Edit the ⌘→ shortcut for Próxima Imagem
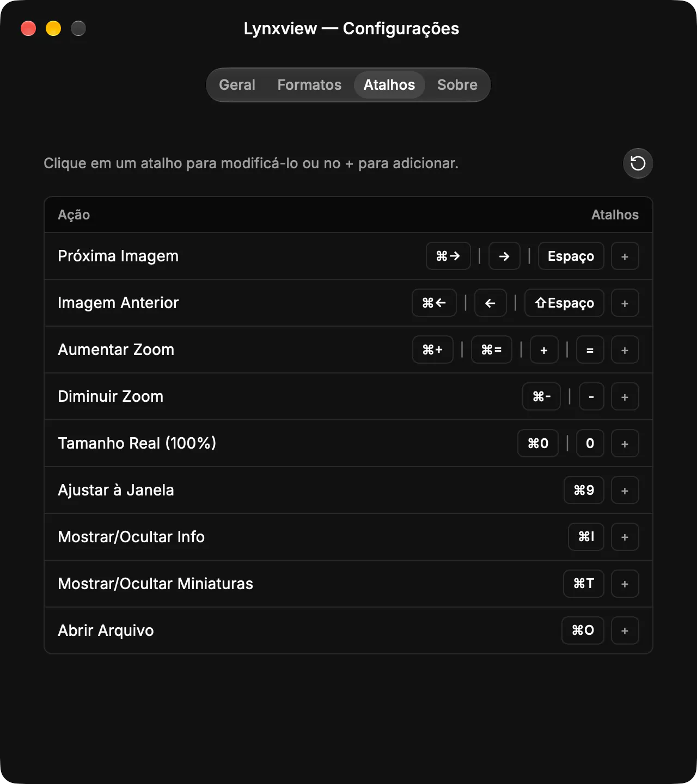 pyautogui.click(x=448, y=256)
